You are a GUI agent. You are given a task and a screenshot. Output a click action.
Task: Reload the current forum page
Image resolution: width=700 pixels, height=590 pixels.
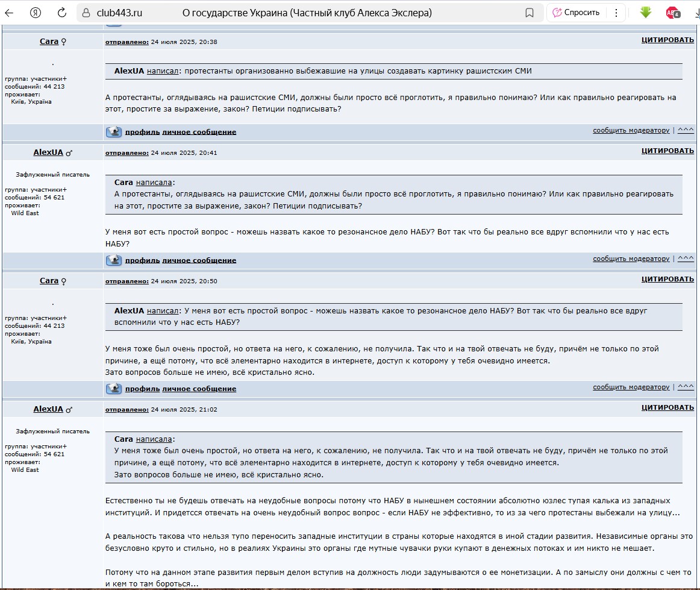tap(61, 13)
